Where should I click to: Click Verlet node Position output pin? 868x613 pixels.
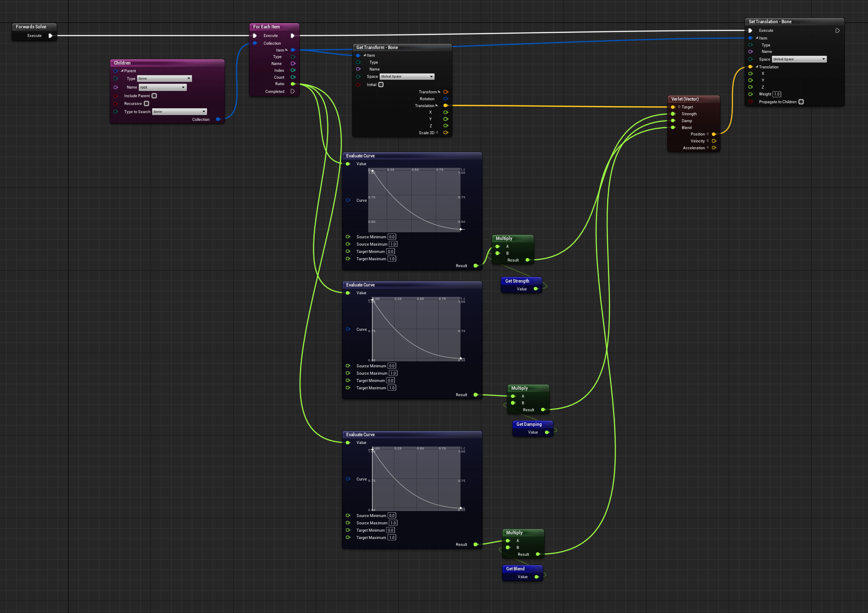[714, 134]
